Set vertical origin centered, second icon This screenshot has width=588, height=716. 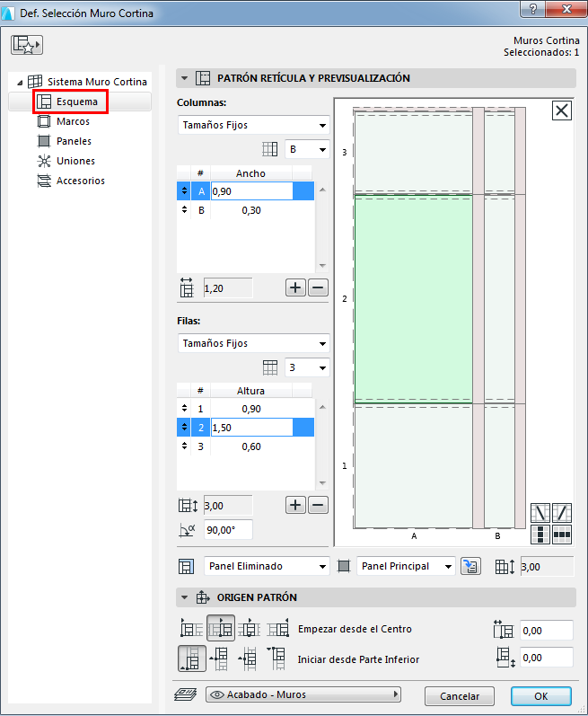click(219, 659)
